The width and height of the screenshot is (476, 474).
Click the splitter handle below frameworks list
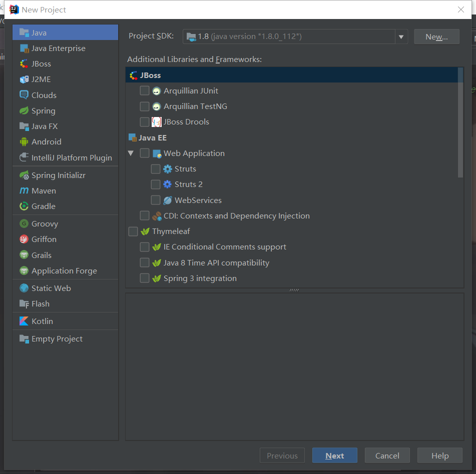point(294,290)
